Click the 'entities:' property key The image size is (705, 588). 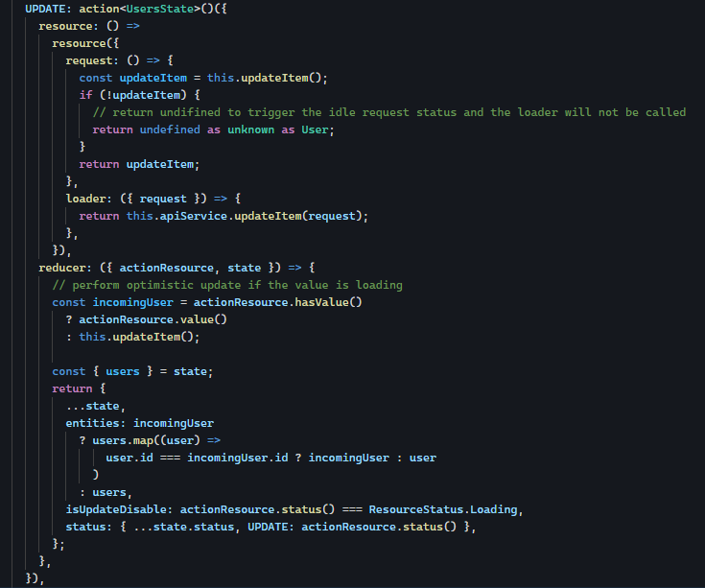[x=95, y=423]
